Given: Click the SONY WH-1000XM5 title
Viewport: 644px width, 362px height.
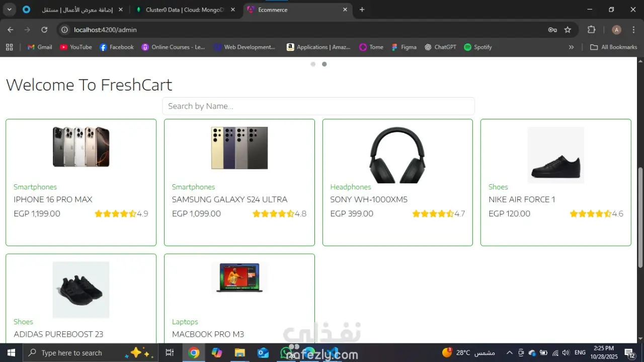Looking at the screenshot, I should (369, 199).
